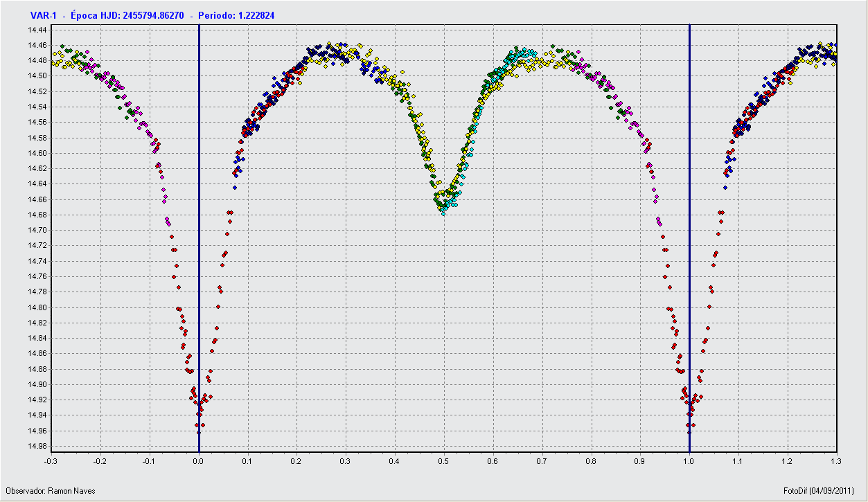Screen dimensions: 868x502
Task: Click the 14.70 magnitude axis label
Action: click(x=37, y=230)
